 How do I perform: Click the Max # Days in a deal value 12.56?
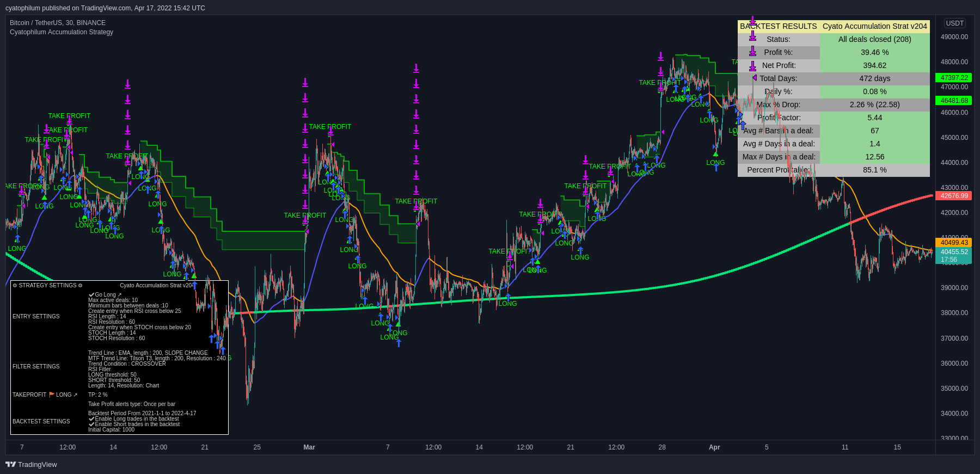(874, 157)
